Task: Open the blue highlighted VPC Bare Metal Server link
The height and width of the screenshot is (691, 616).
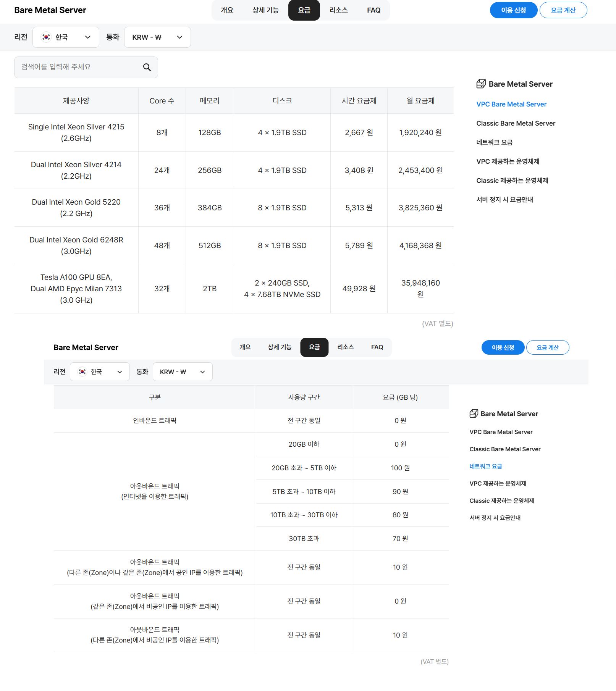Action: 511,104
